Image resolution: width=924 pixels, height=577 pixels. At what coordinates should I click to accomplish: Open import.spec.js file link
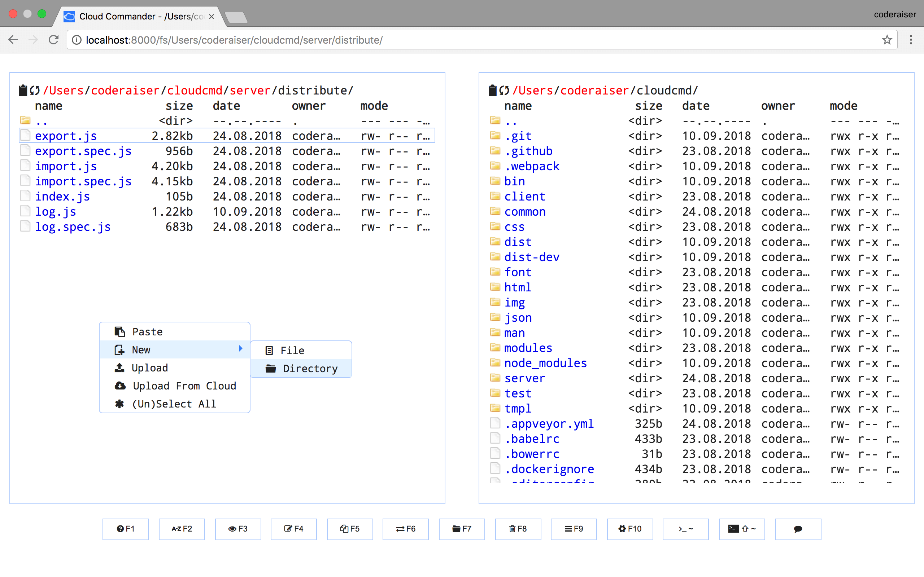pos(83,181)
